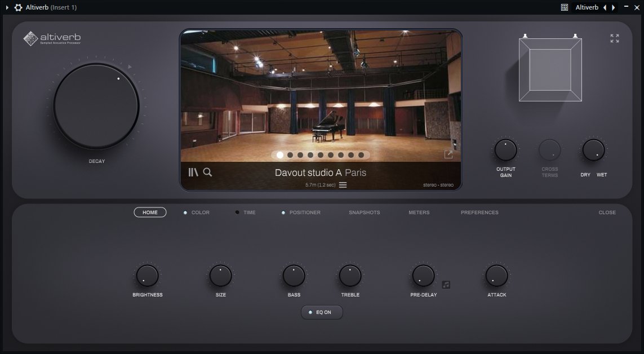This screenshot has height=354, width=644.
Task: Click the Davout studio A Paris title
Action: pos(321,172)
